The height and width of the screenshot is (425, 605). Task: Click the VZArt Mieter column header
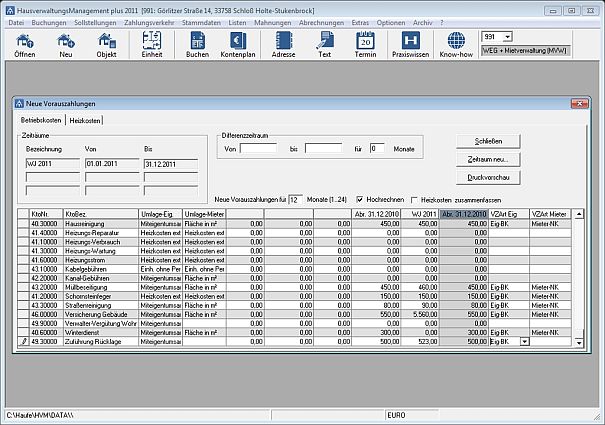coord(550,214)
